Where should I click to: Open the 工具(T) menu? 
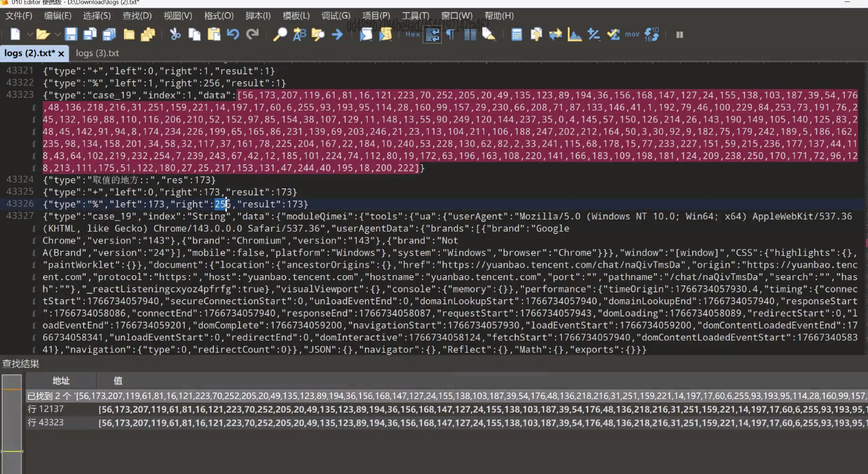point(415,16)
